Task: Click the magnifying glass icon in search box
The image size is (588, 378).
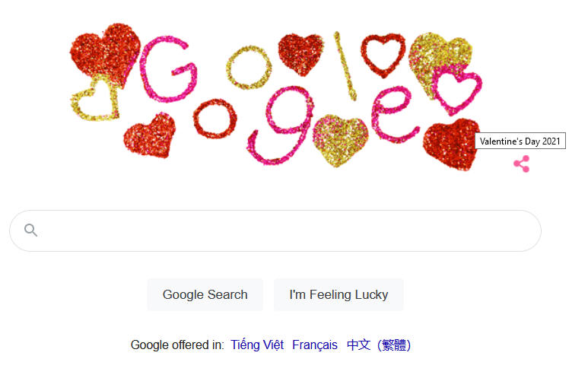Action: point(30,230)
